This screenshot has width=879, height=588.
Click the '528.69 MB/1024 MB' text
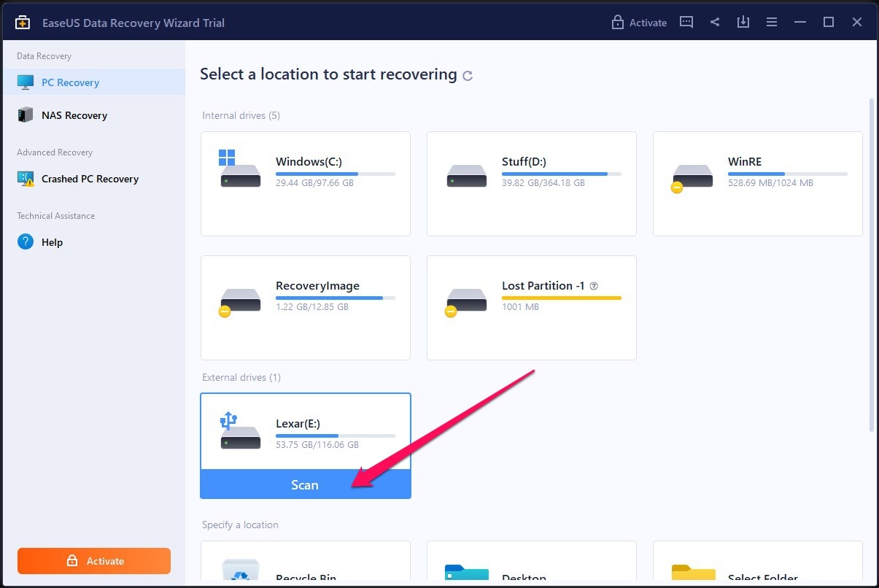pyautogui.click(x=770, y=183)
